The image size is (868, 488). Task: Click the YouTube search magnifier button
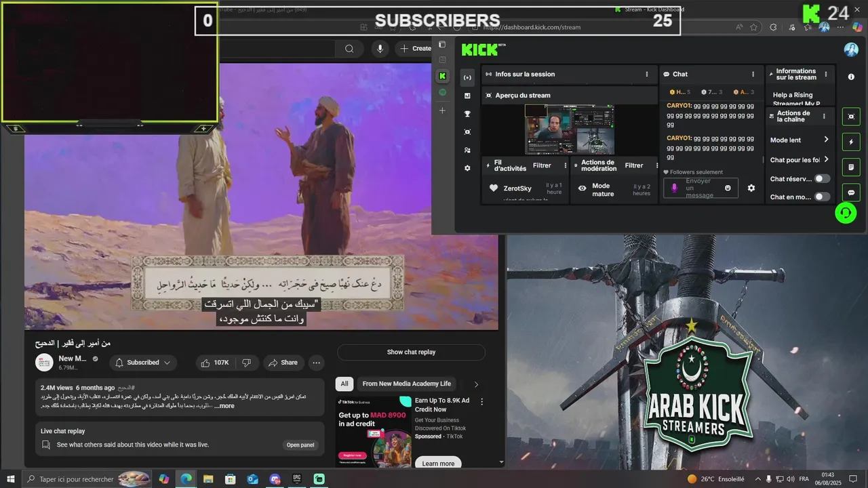349,48
